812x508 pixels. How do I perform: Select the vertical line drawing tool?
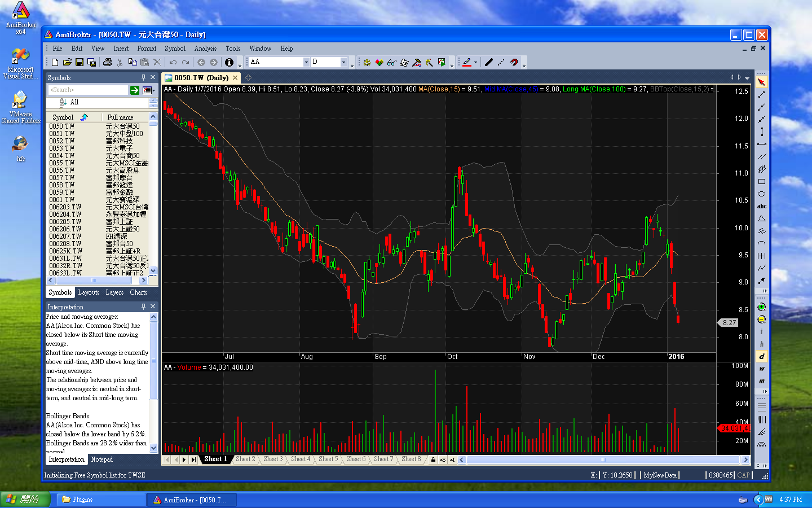(x=762, y=132)
